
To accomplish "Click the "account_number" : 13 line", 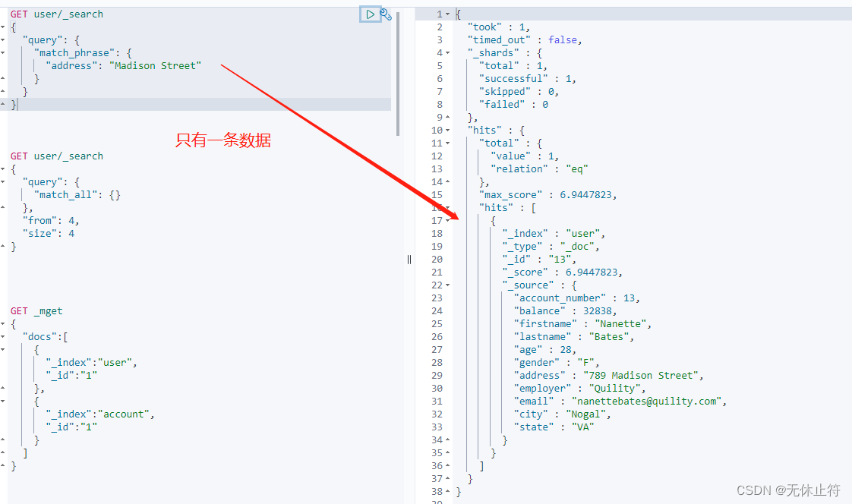I will pyautogui.click(x=577, y=298).
